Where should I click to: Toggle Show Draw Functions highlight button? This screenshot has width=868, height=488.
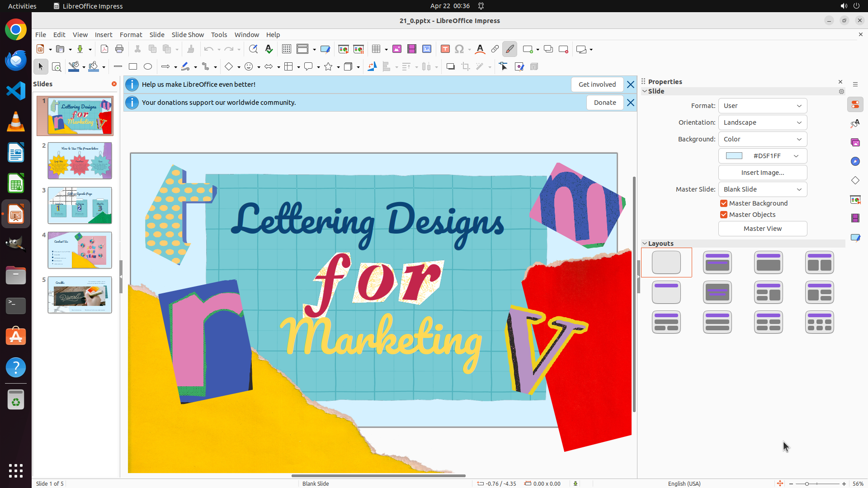pos(509,49)
